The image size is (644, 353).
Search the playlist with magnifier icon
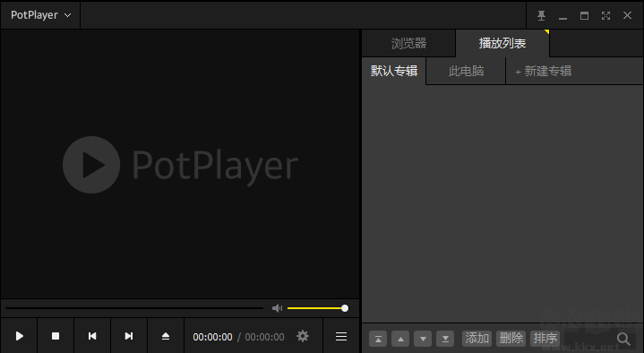[623, 339]
